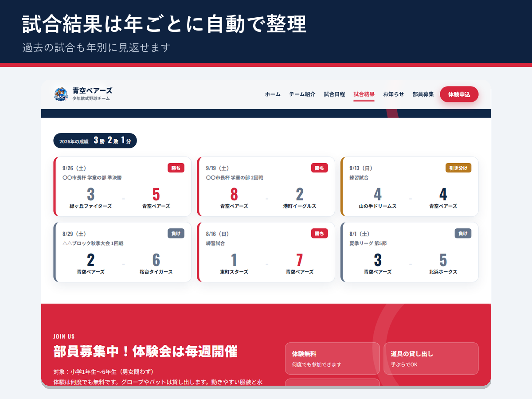Click 山の手ドリームス team name
Screen dimensions: 532x399
378,206
